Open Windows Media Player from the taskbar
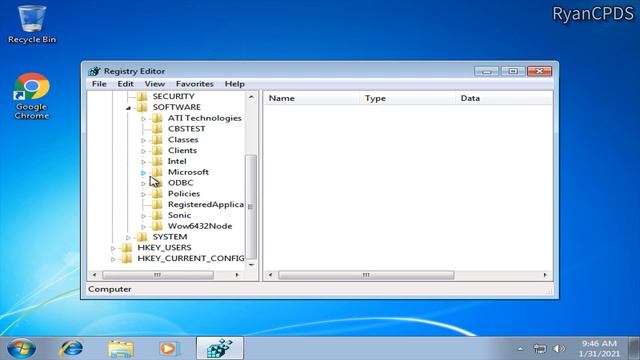The height and width of the screenshot is (360, 640). [168, 349]
